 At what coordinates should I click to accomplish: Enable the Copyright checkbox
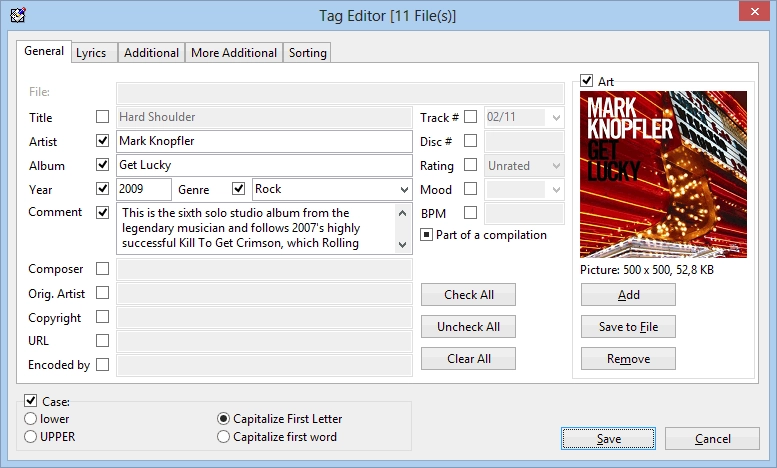tap(103, 317)
